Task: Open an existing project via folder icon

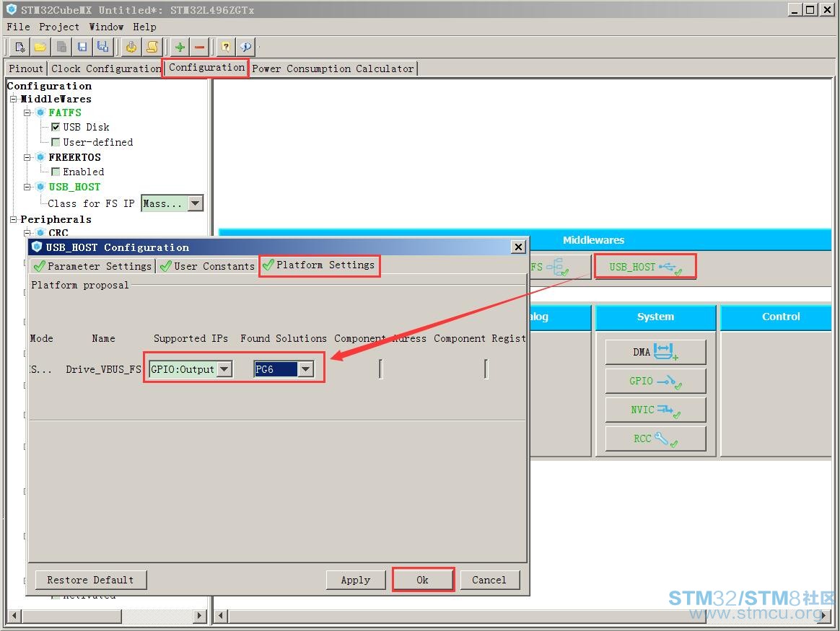Action: [40, 47]
